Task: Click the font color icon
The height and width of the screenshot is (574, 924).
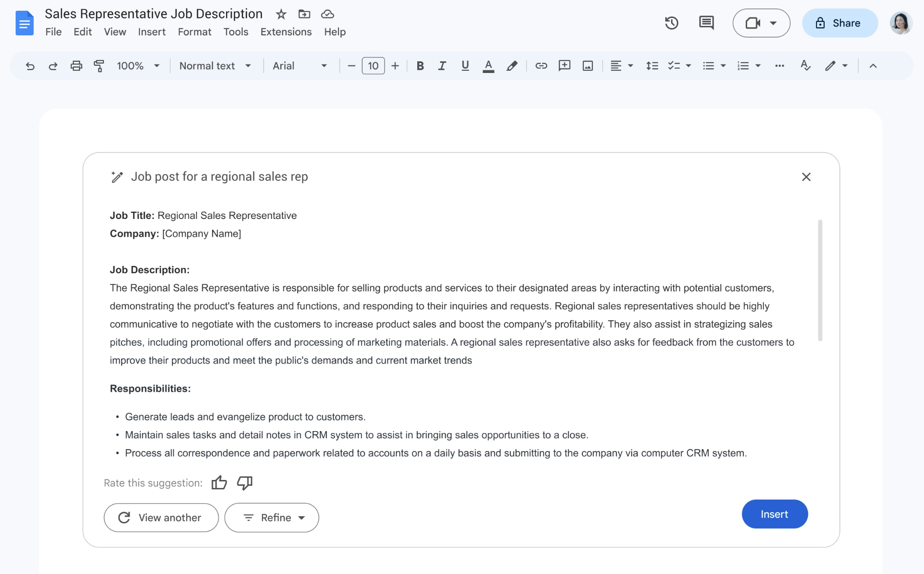Action: tap(488, 65)
